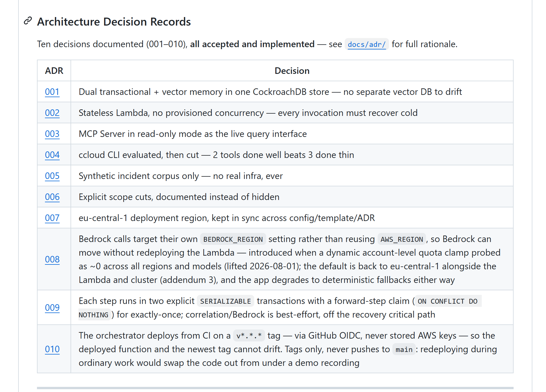The height and width of the screenshot is (392, 546).
Task: Click the AWS_REGION code snippet
Action: click(x=402, y=239)
